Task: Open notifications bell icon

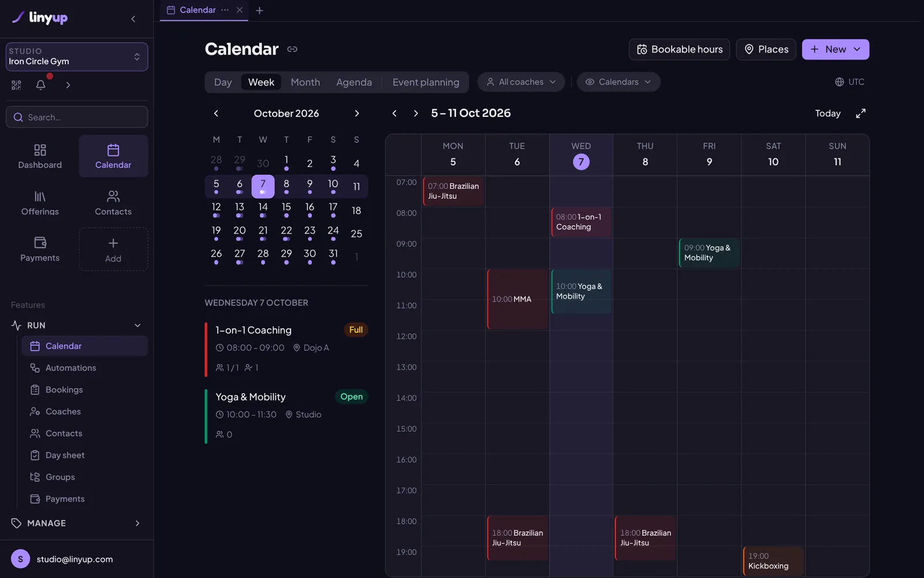Action: pos(40,85)
